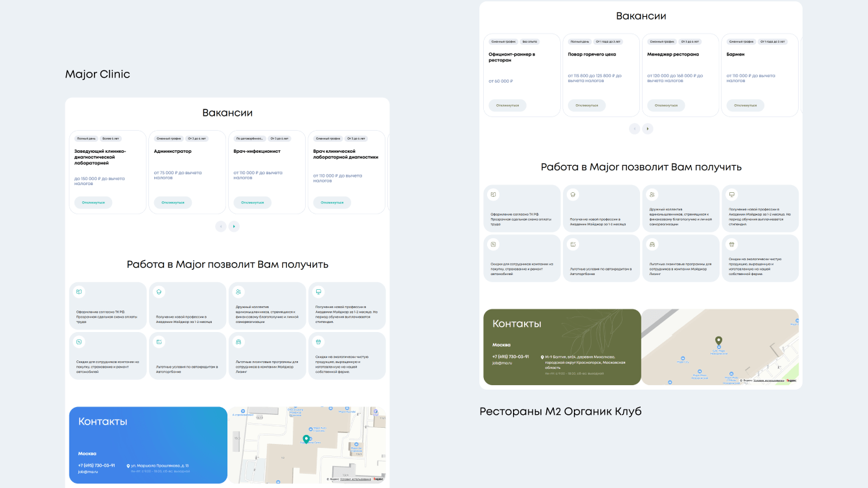Open Условия использования link on the Major Clinic map
Viewport: 868px width, 488px height.
pos(356,480)
